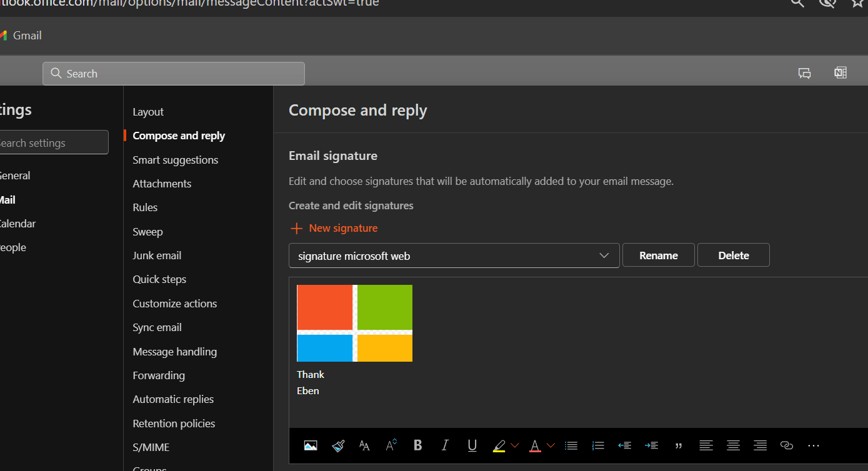Image resolution: width=868 pixels, height=471 pixels.
Task: Select the format painter tool
Action: pyautogui.click(x=338, y=445)
